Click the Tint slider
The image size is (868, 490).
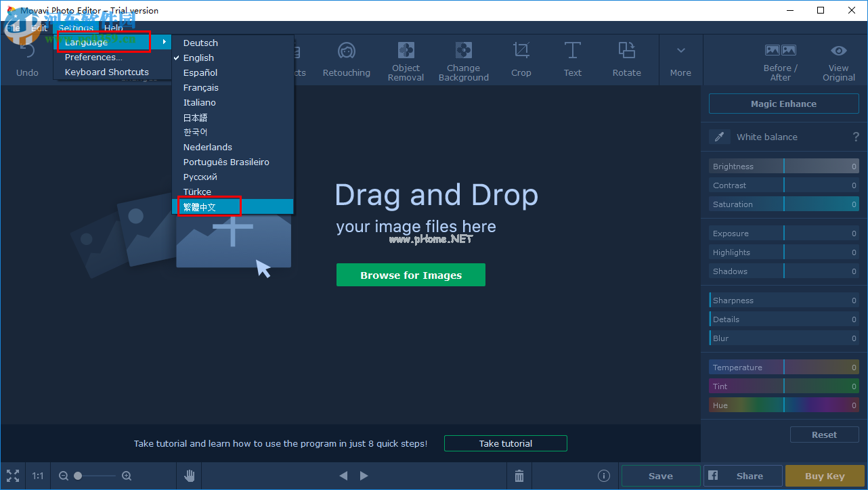point(784,386)
